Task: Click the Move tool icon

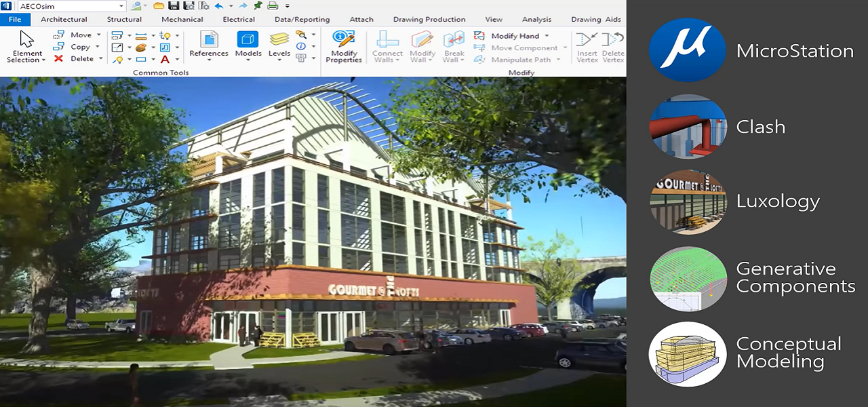Action: pos(58,35)
